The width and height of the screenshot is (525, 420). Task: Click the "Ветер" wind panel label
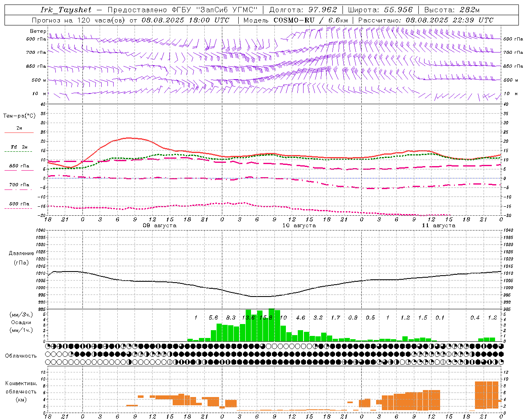(x=38, y=31)
